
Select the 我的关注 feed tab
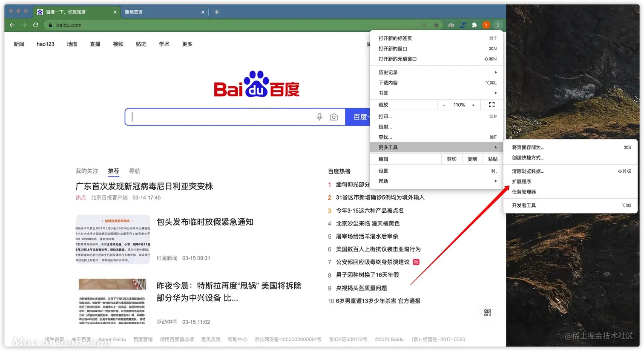(x=87, y=171)
